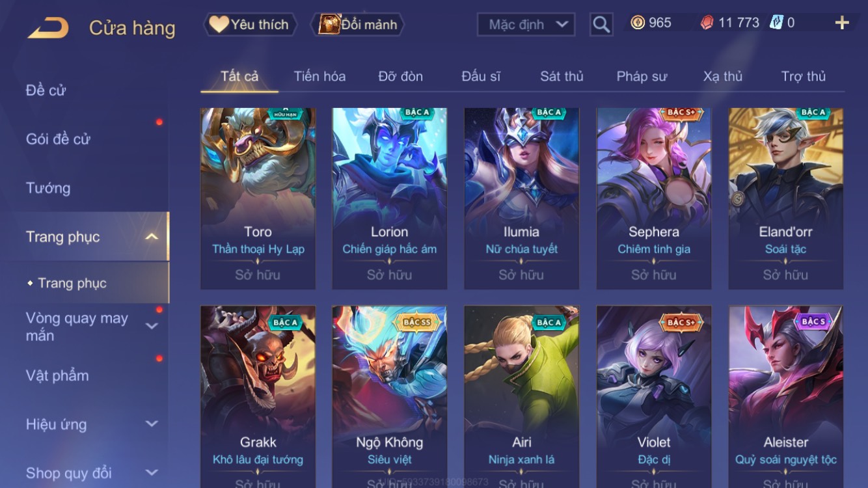The height and width of the screenshot is (488, 868).
Task: Switch to the Sát thủ tab
Action: [562, 76]
